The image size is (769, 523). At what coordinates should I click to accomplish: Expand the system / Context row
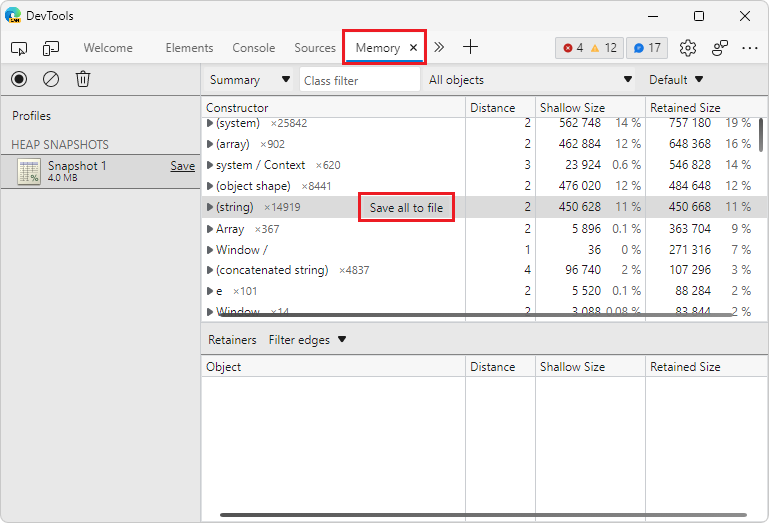point(210,165)
